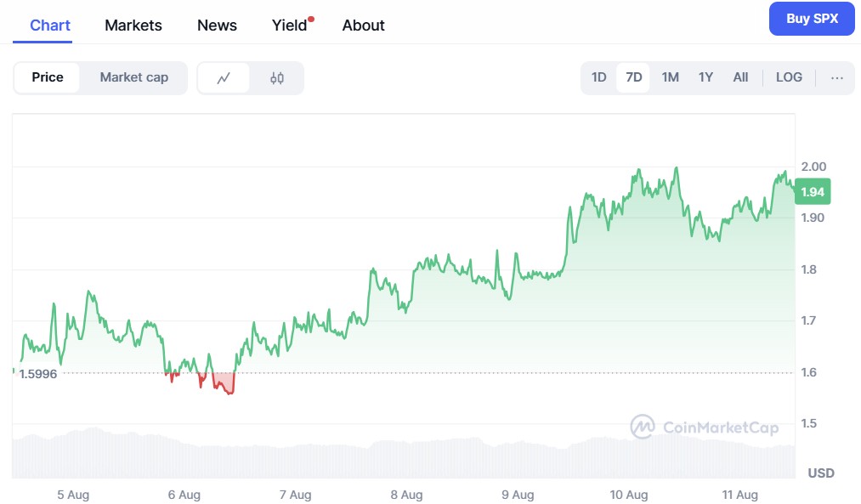Switch to the News tab
The image size is (861, 504).
tap(217, 25)
